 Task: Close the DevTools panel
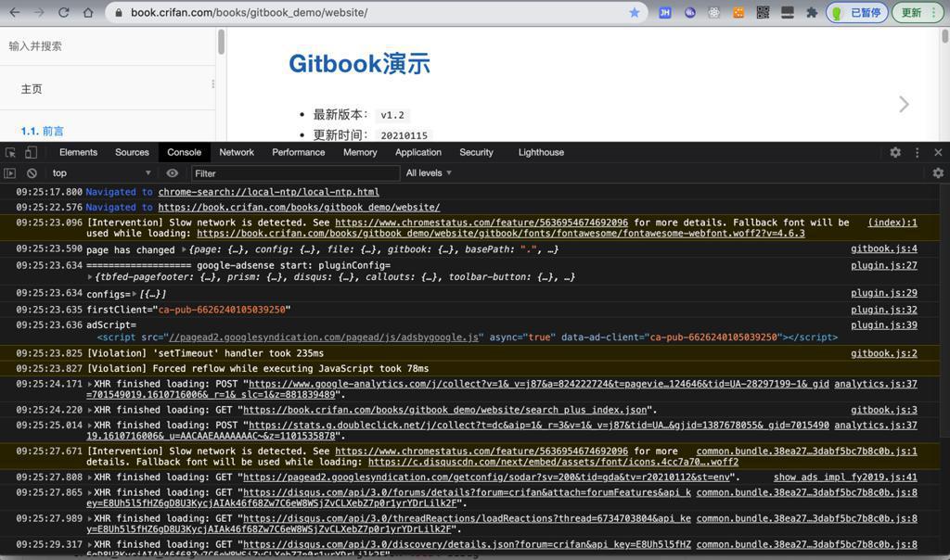point(938,153)
